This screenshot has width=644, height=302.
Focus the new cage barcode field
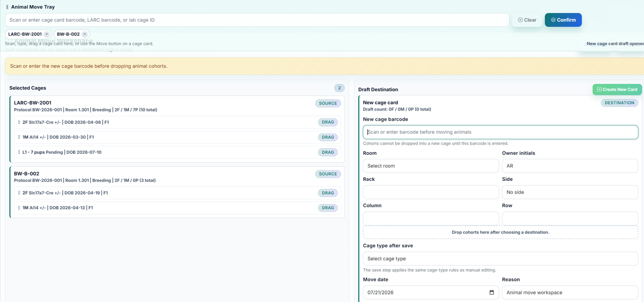(500, 132)
